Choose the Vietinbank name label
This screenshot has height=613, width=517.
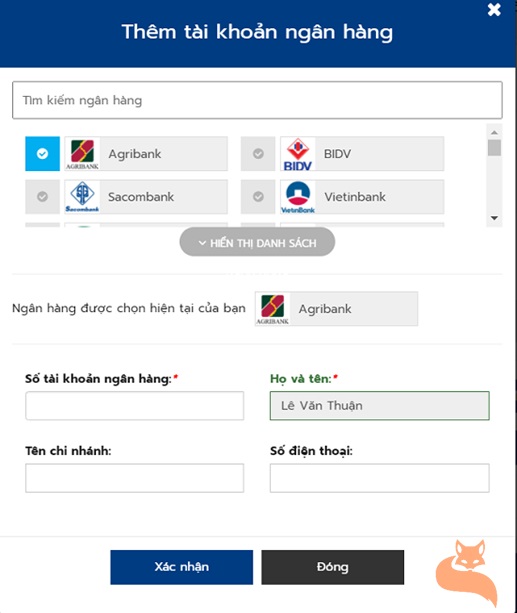pos(355,197)
